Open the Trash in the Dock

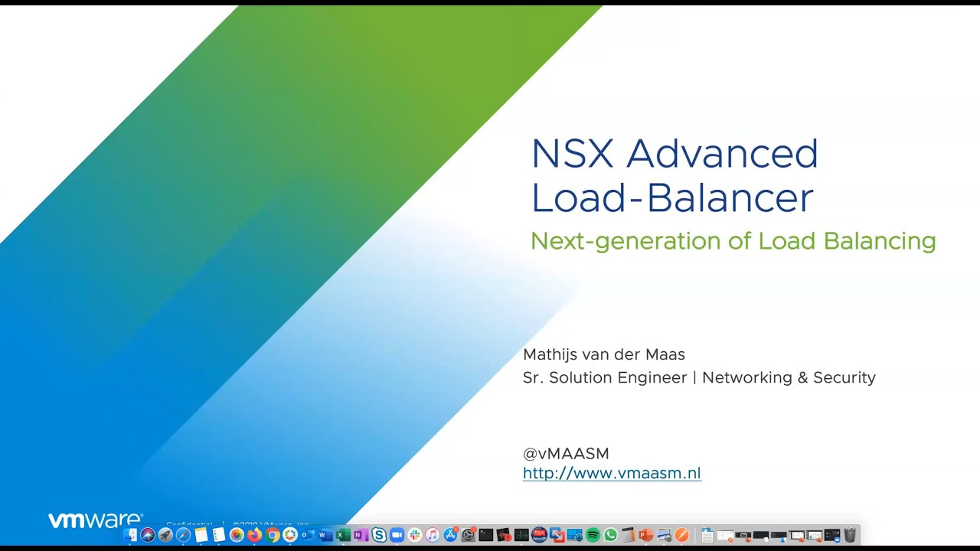(850, 535)
